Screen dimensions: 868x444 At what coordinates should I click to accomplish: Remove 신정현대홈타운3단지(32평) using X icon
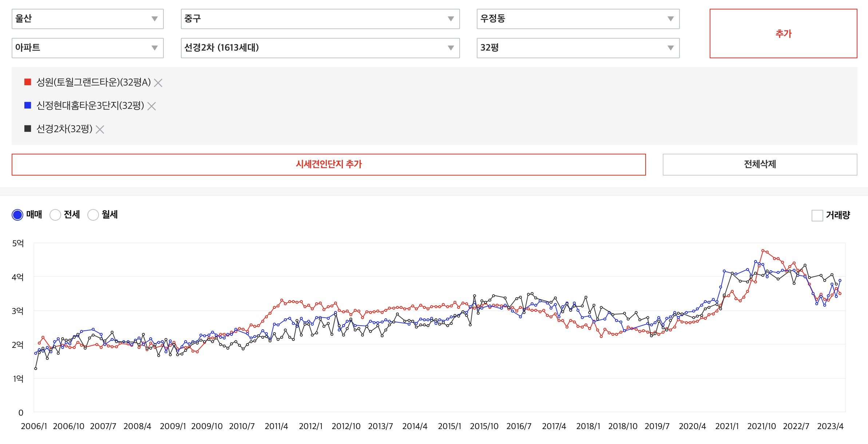coord(151,106)
